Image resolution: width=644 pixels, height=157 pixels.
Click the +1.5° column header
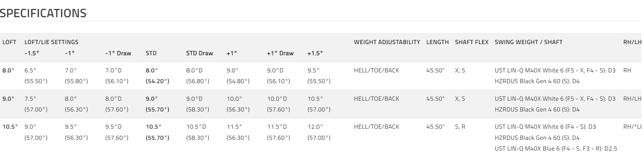[x=315, y=53]
